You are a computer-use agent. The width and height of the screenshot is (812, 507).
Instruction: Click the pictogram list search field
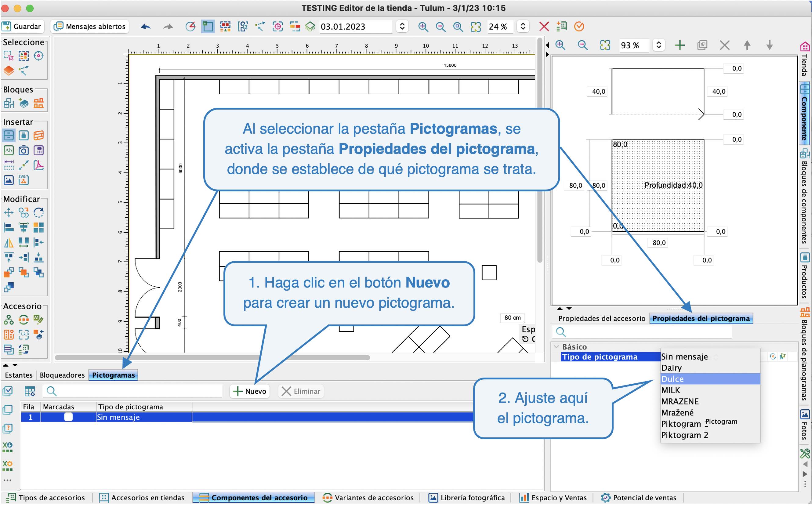pos(133,391)
